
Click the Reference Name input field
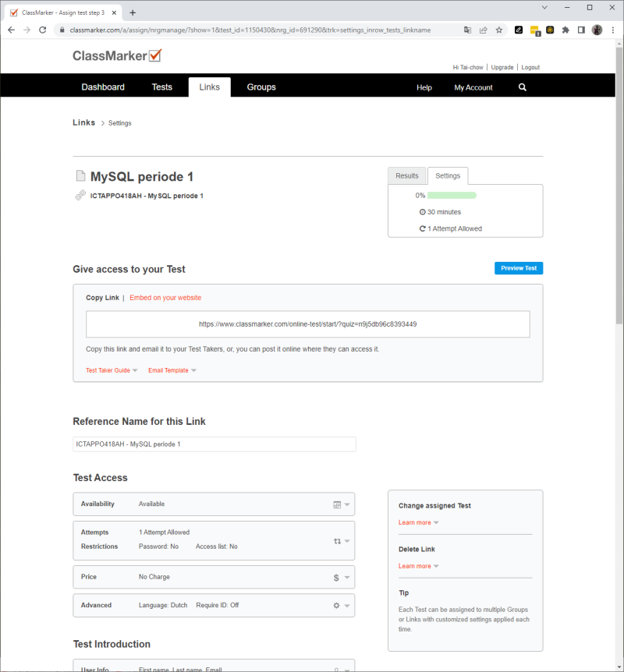(214, 444)
